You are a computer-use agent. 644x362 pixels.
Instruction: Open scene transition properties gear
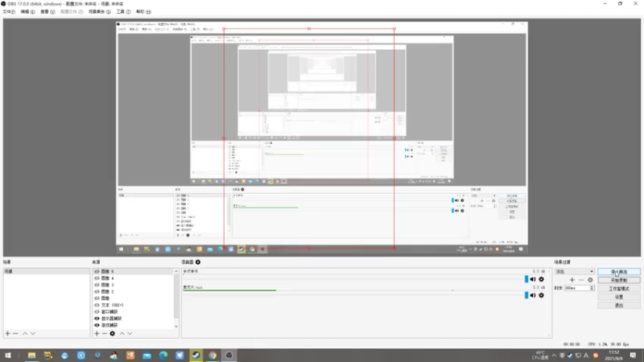(x=590, y=279)
